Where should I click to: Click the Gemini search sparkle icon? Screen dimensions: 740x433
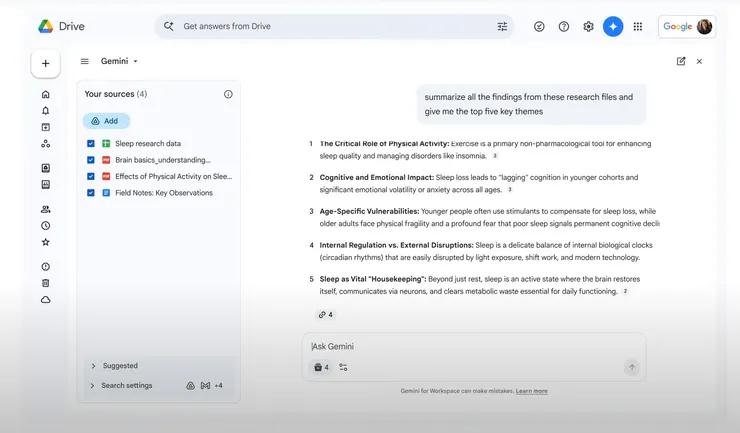(168, 26)
